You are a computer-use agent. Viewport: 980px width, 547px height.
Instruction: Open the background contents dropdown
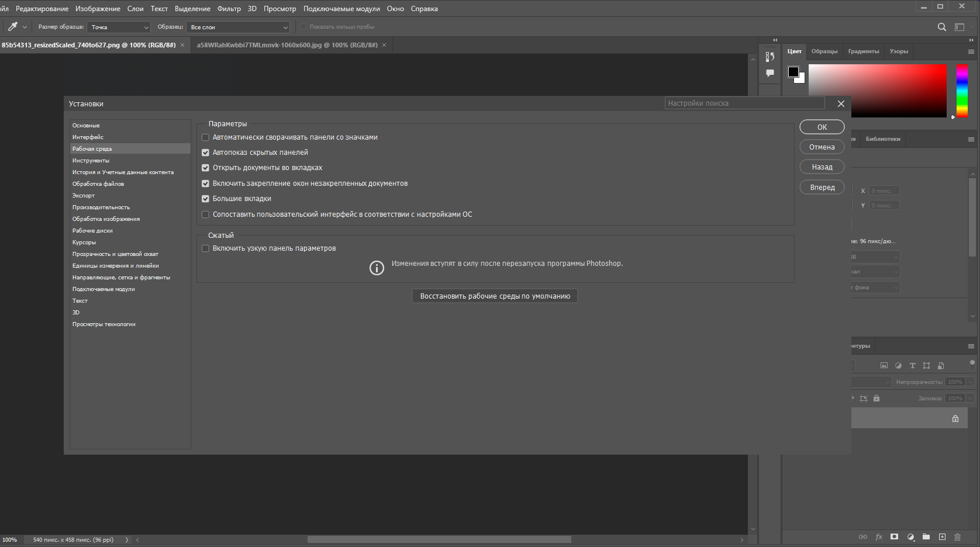click(875, 288)
